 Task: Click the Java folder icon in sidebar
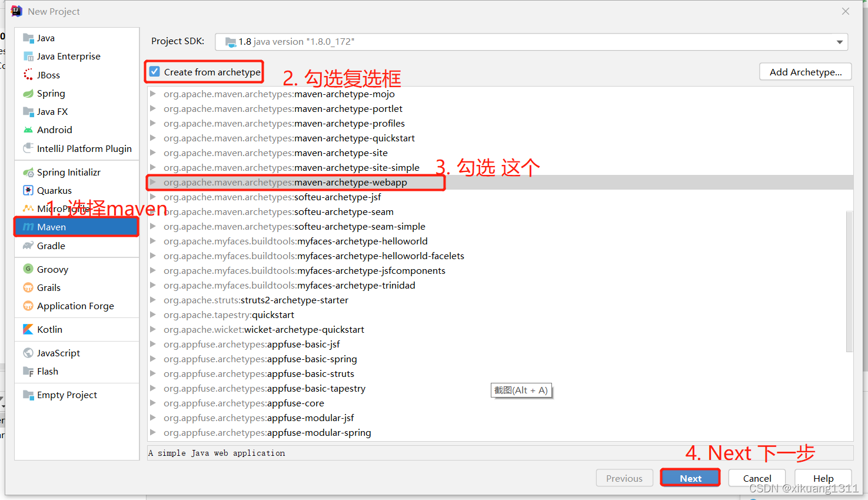tap(28, 38)
